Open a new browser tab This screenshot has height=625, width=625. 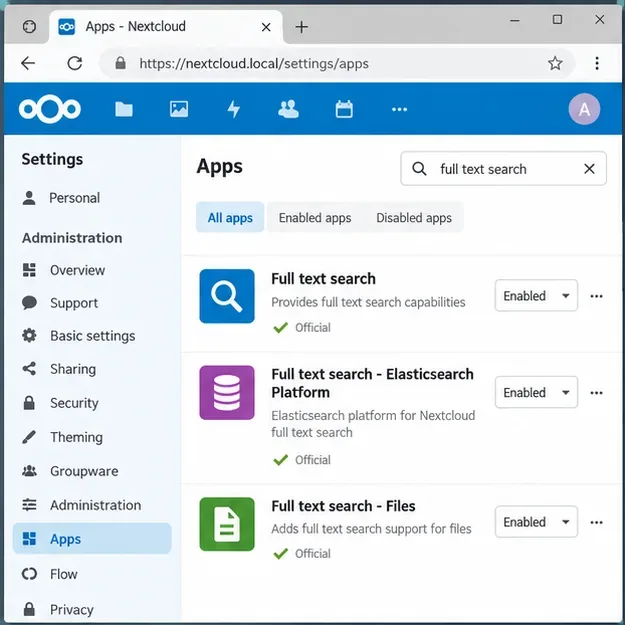click(302, 27)
